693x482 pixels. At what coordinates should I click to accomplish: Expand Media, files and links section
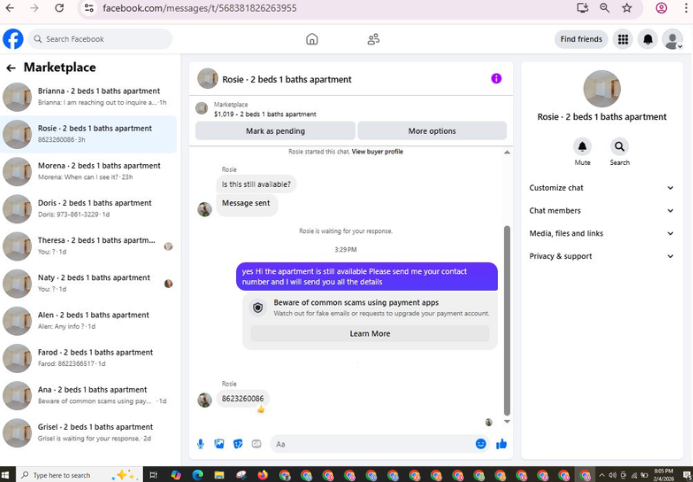[x=602, y=233]
